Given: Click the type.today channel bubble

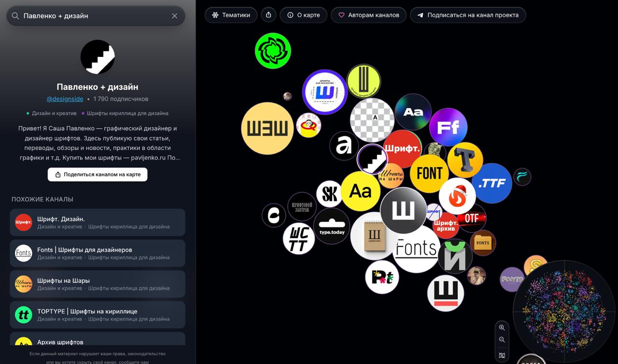Looking at the screenshot, I should click(x=332, y=226).
